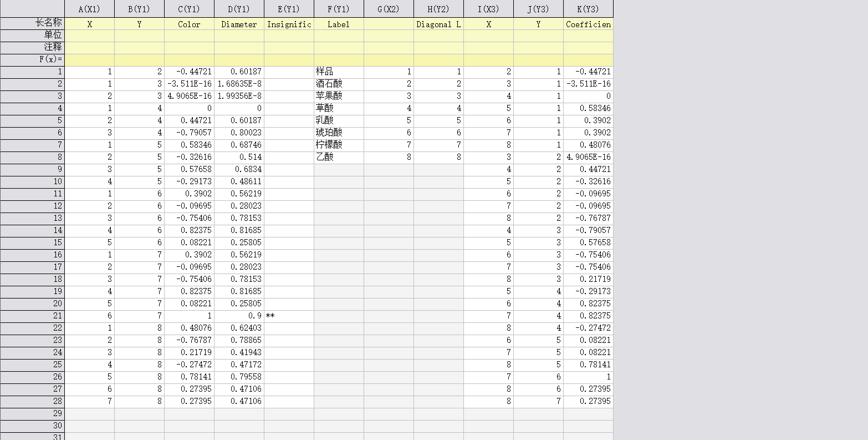Select the cell containing 酒石酸
The height and width of the screenshot is (440, 868).
click(x=339, y=84)
